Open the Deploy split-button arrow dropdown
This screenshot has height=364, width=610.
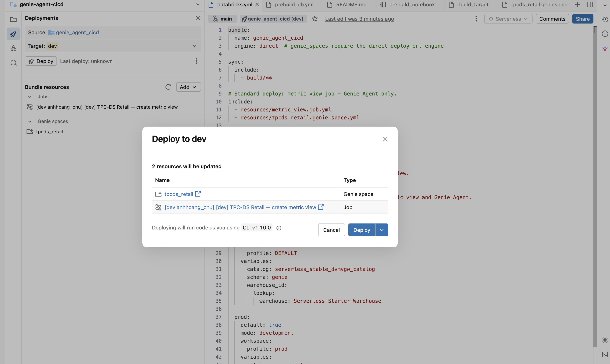382,230
